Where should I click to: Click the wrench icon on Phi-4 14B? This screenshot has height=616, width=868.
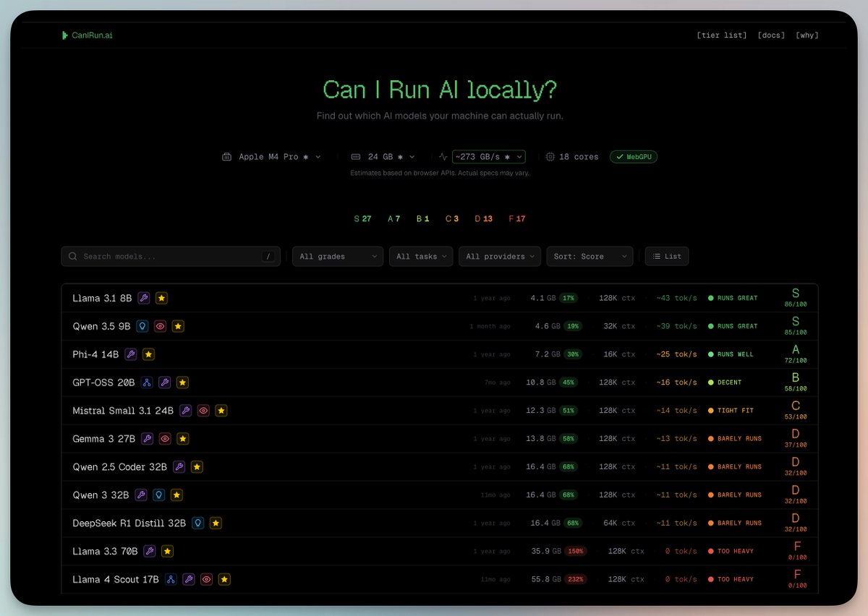pyautogui.click(x=130, y=354)
